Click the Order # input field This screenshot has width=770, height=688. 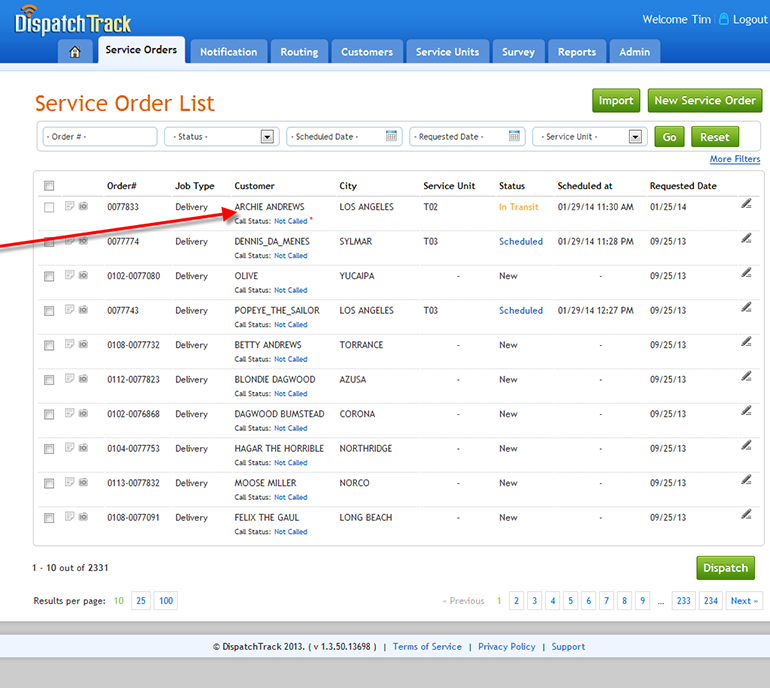(x=99, y=137)
